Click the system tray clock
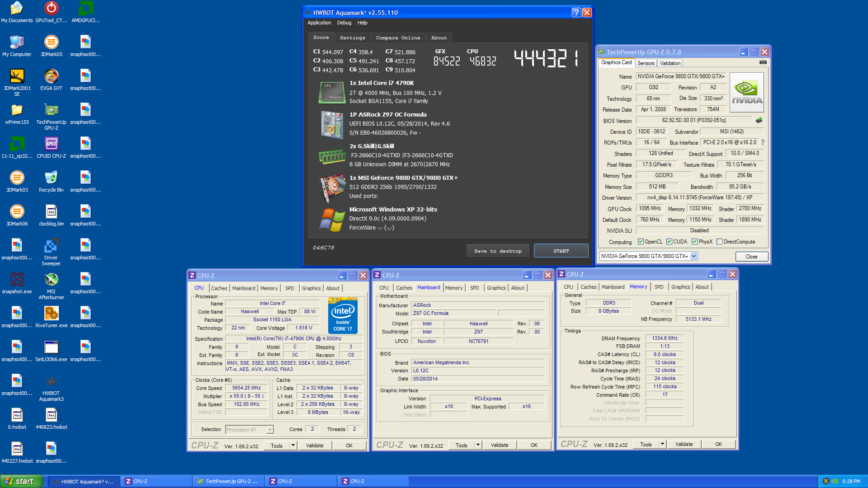The height and width of the screenshot is (488, 868). point(851,481)
